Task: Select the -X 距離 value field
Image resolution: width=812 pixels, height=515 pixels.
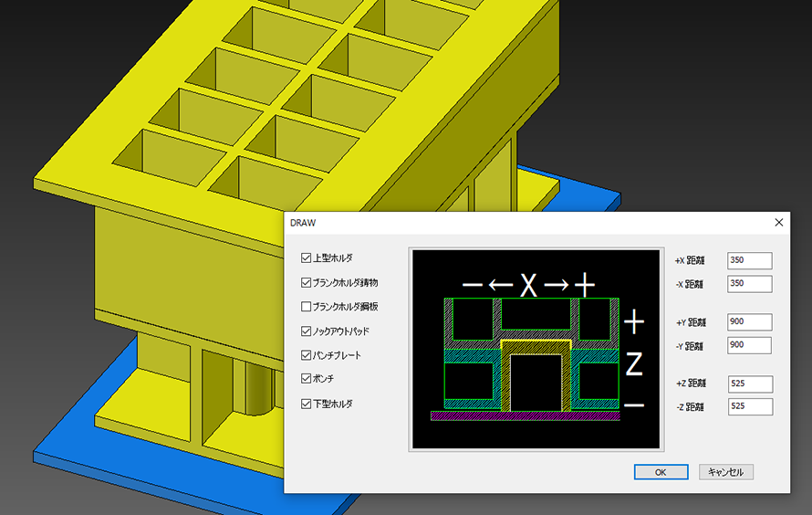Action: point(749,284)
